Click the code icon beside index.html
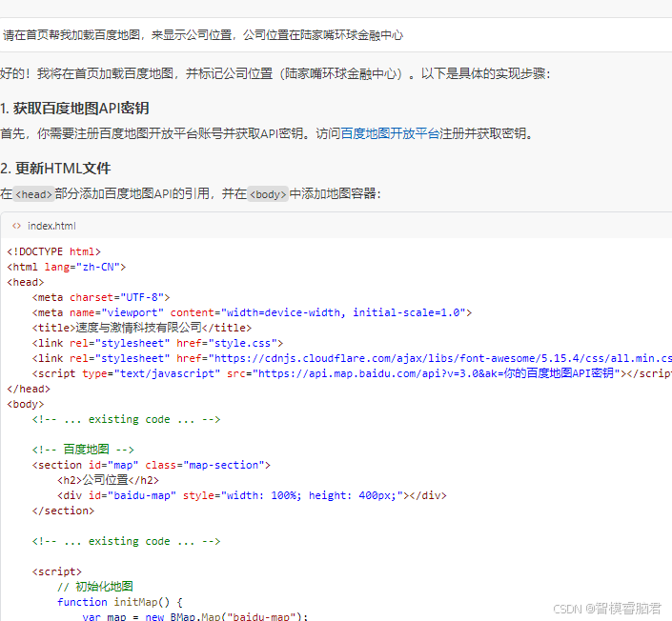The image size is (672, 621). pos(16,226)
